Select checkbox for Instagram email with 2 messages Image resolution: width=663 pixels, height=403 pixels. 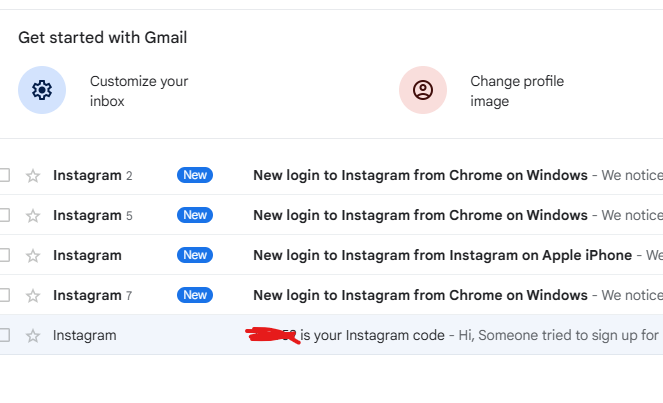pyautogui.click(x=4, y=175)
